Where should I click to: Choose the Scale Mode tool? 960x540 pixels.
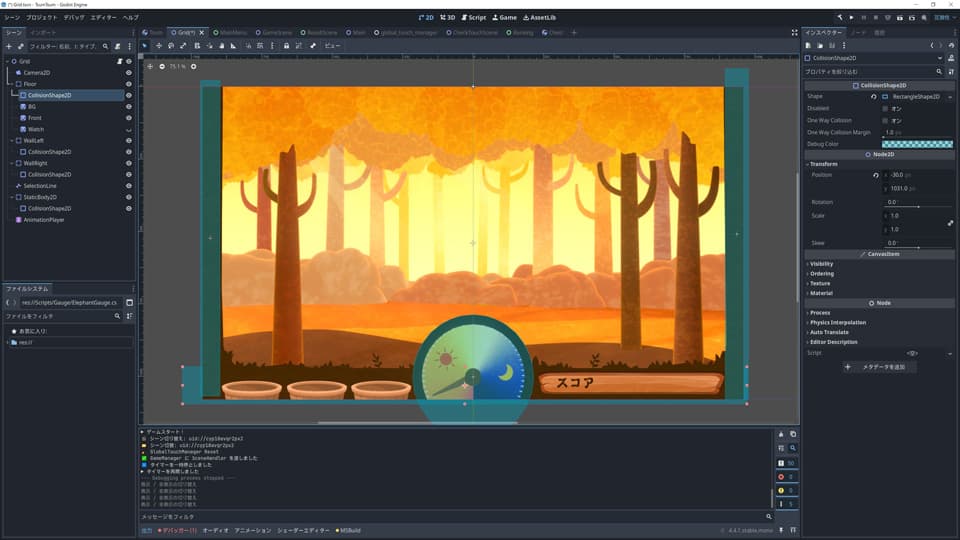point(183,46)
